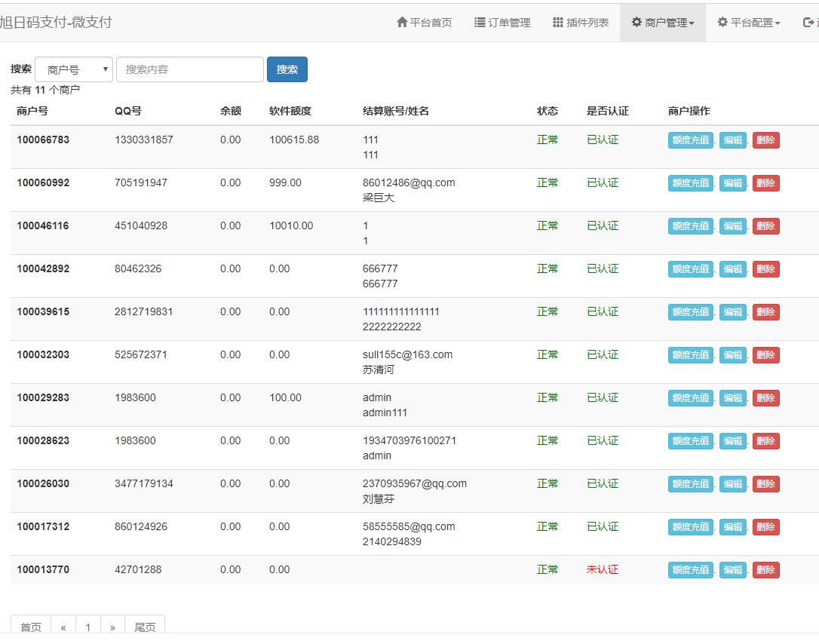Image resolution: width=819 pixels, height=644 pixels.
Task: Click the logout icon at top right
Action: (808, 23)
